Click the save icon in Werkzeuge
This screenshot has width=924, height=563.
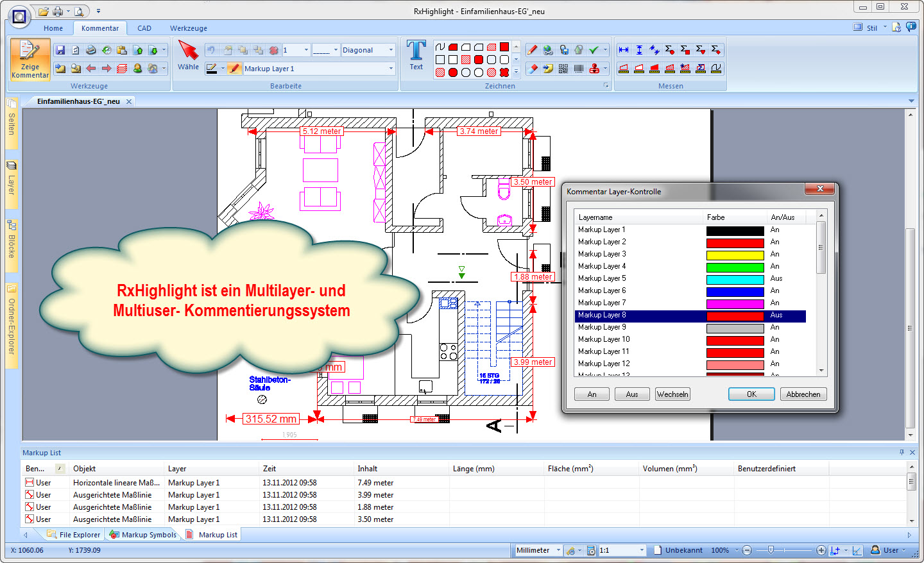(x=60, y=50)
